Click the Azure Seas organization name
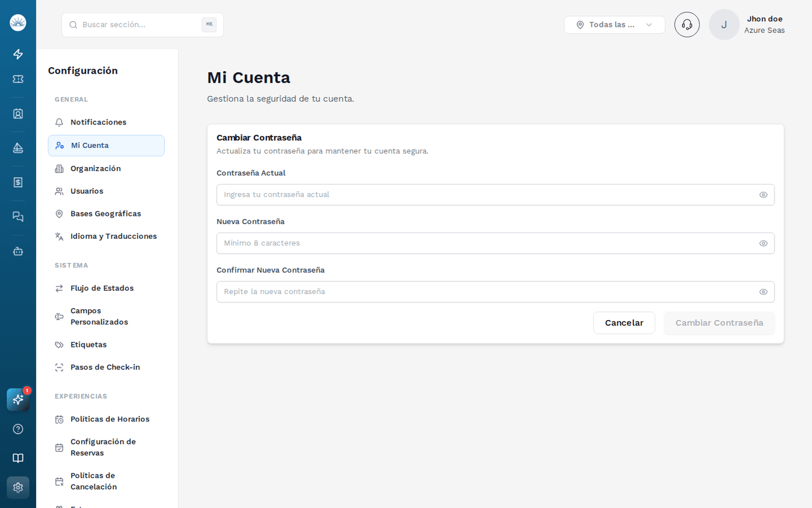Screen dimensions: 812x508 [x=764, y=30]
